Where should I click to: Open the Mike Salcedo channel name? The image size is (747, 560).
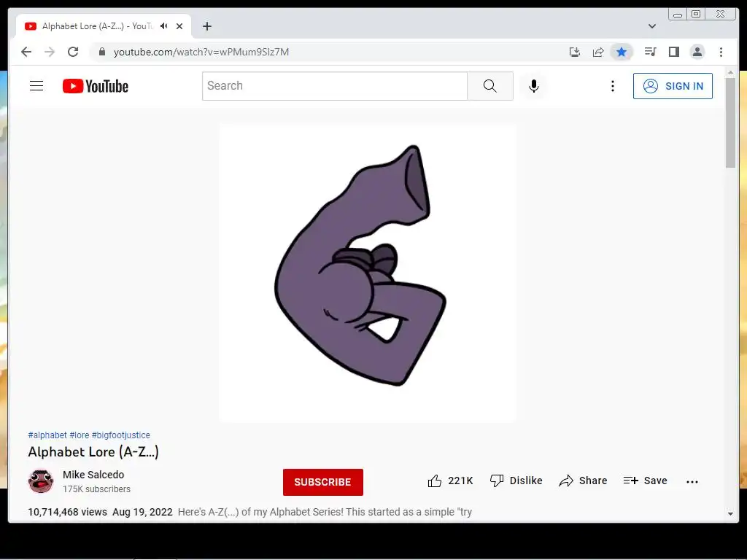(x=93, y=475)
